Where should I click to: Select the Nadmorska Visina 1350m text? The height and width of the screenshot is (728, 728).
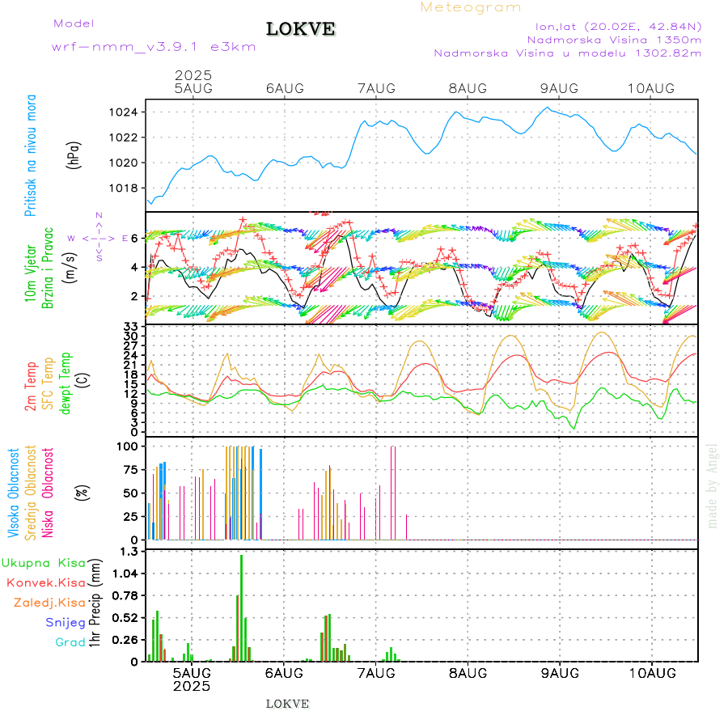point(614,39)
